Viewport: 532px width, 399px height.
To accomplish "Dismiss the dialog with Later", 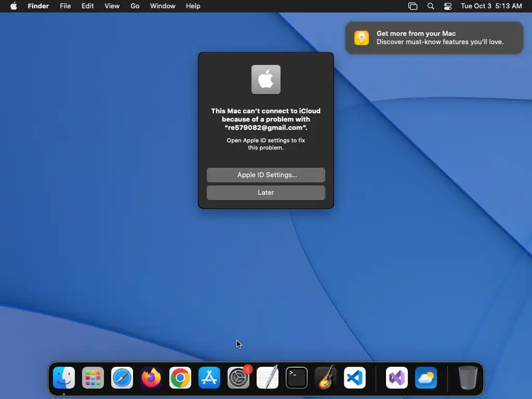I will (266, 192).
